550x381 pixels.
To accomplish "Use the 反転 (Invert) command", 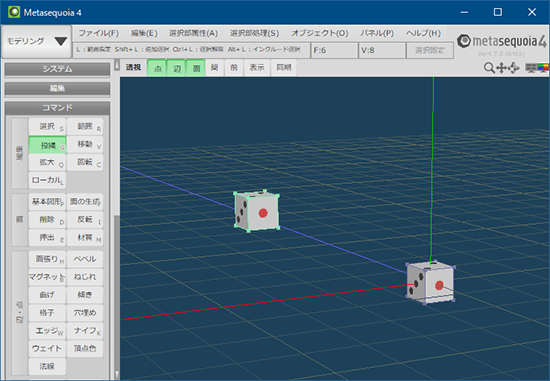I will (x=85, y=220).
